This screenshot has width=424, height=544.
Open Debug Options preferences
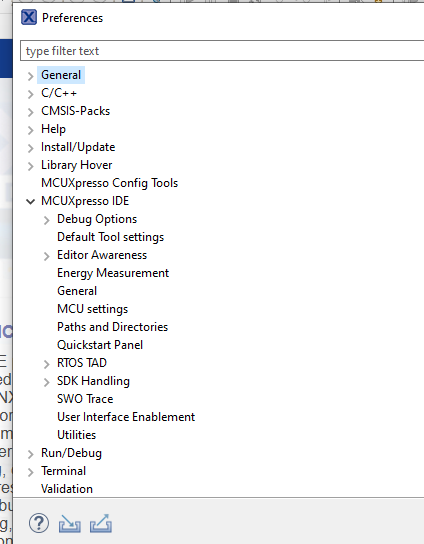coord(97,219)
